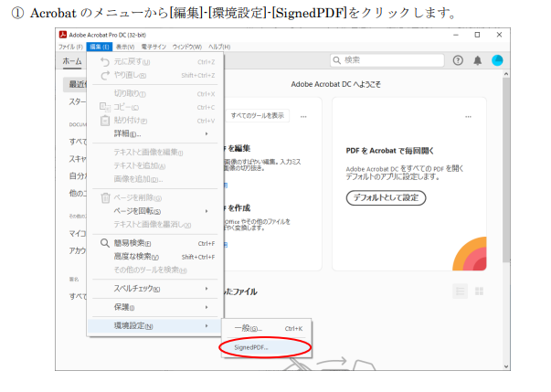Switch to the ホーム tab
Viewport: 551px width, 392px height.
tap(72, 61)
